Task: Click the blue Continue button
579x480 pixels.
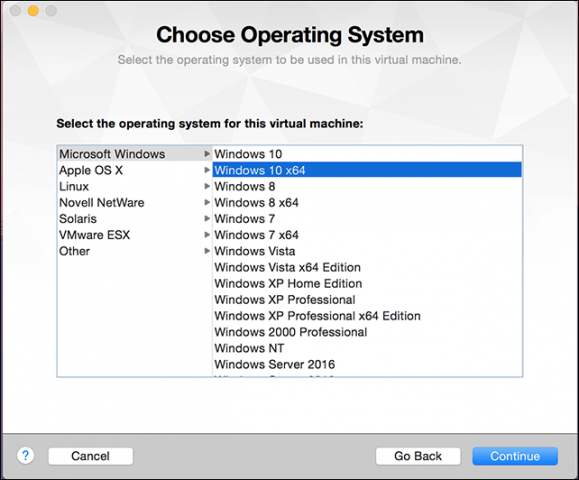Action: (x=515, y=456)
